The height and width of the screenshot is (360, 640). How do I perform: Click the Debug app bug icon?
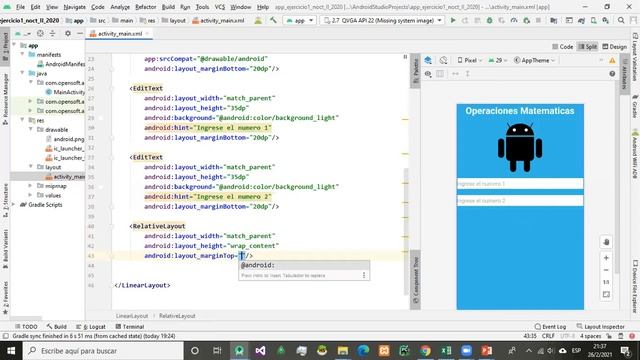(x=489, y=20)
